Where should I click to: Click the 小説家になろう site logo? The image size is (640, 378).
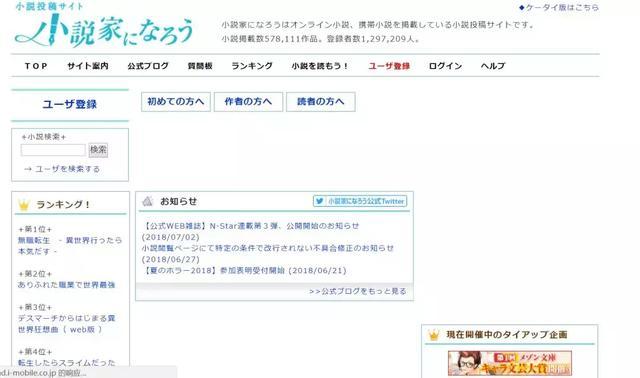click(104, 25)
